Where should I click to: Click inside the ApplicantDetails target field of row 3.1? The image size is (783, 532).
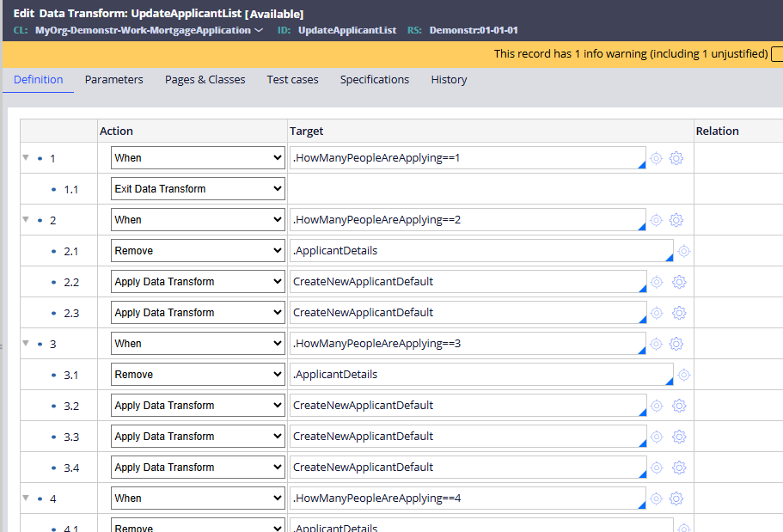click(473, 374)
